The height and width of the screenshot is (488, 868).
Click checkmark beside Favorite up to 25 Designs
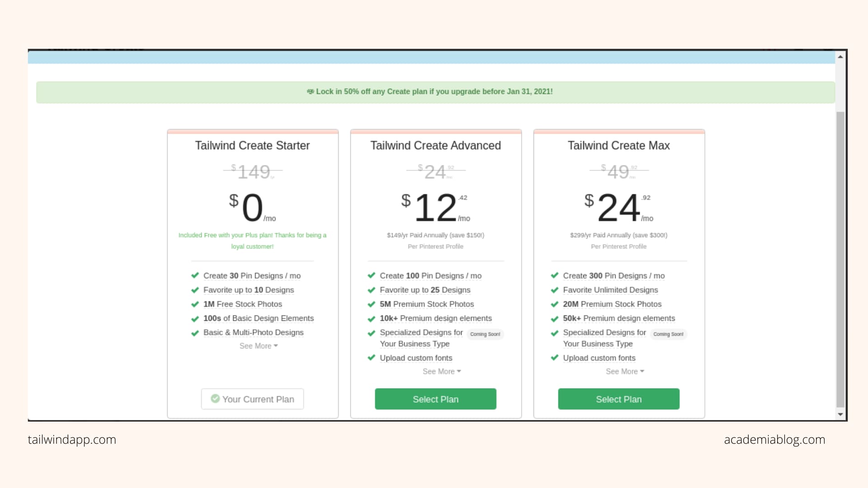click(x=372, y=290)
